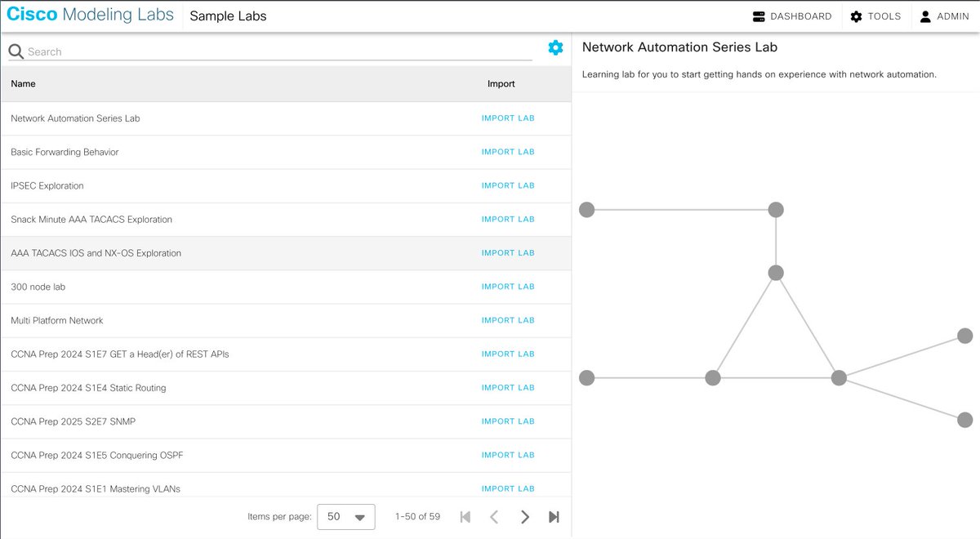Go to the previous page of results

pos(494,517)
